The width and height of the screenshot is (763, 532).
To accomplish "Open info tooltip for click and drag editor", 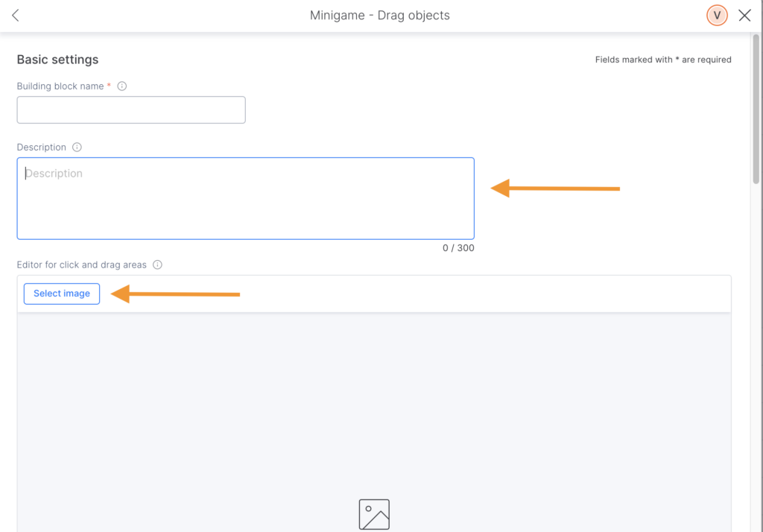I will (x=157, y=265).
